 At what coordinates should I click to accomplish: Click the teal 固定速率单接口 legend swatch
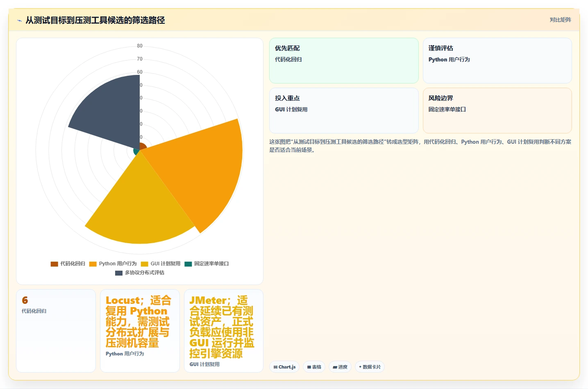[188, 264]
